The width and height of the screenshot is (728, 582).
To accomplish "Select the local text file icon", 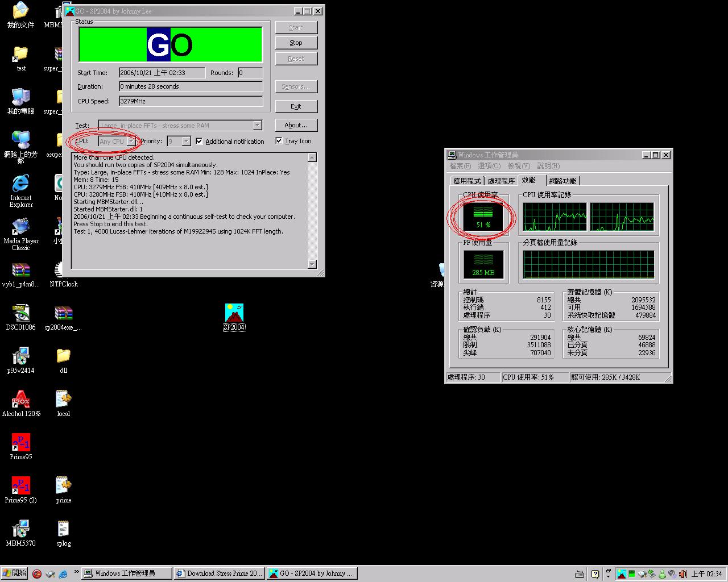I will [64, 404].
